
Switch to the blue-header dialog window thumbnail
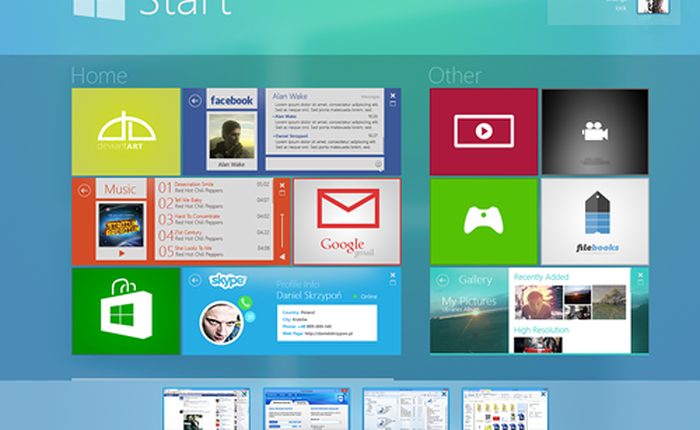click(x=306, y=409)
